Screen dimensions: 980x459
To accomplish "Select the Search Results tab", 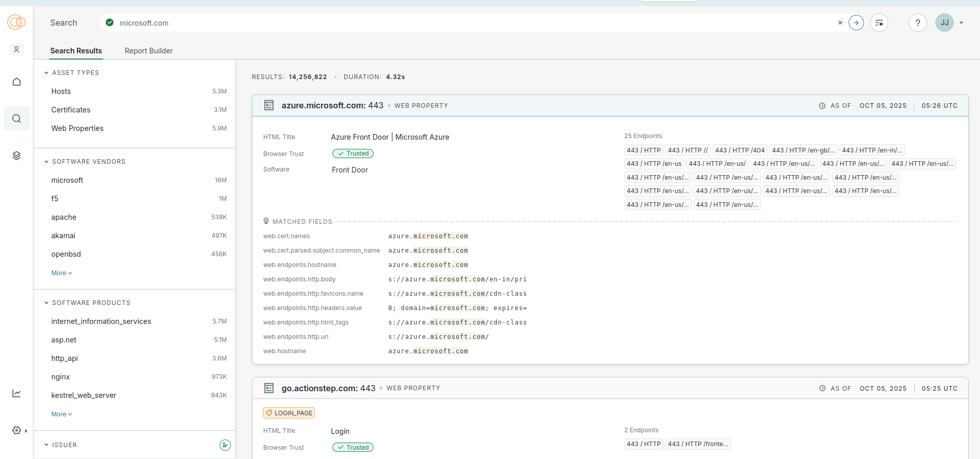I will [x=76, y=51].
